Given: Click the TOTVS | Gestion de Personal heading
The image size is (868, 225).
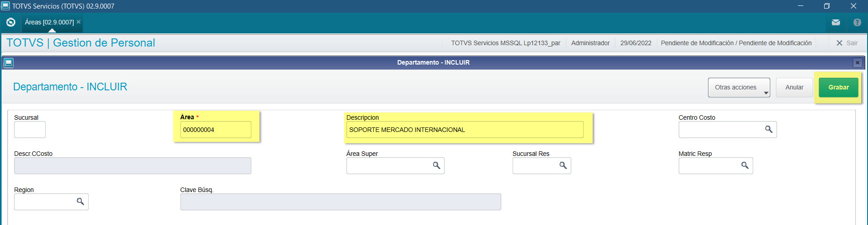Looking at the screenshot, I should [80, 43].
